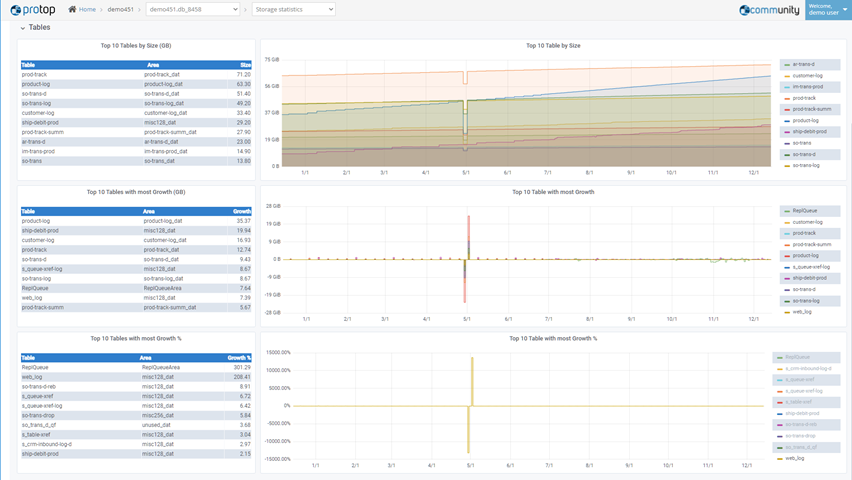The image size is (852, 480).
Task: Select so-trans-d-reb row in Growth % table
Action: [x=136, y=387]
